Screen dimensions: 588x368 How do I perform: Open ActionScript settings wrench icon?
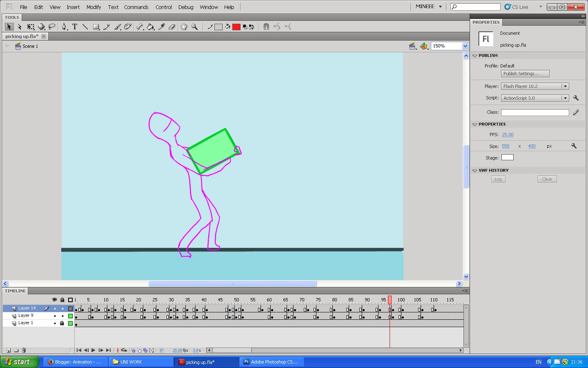tap(576, 98)
